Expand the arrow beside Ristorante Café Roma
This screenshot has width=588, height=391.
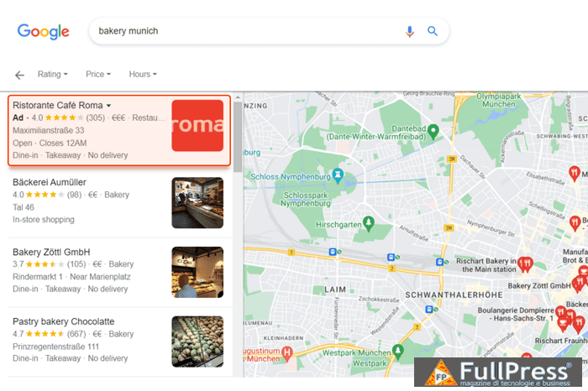(x=108, y=106)
